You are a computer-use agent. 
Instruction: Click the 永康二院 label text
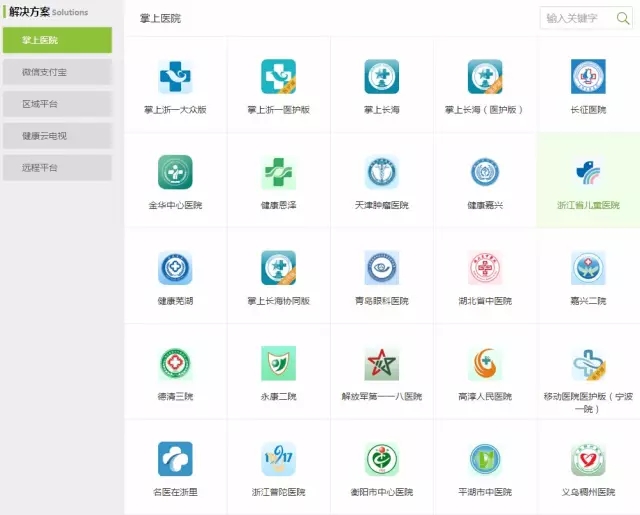pos(278,396)
